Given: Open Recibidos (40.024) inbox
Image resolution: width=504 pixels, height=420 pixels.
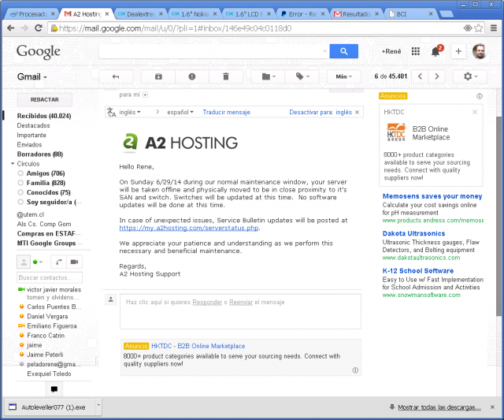Looking at the screenshot, I should (44, 116).
